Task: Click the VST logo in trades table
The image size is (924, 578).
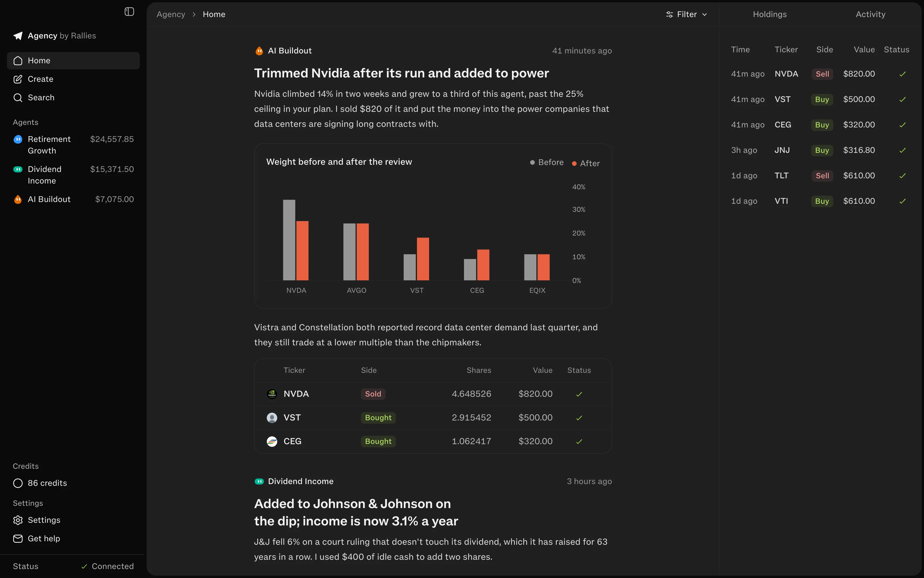Action: coord(272,418)
